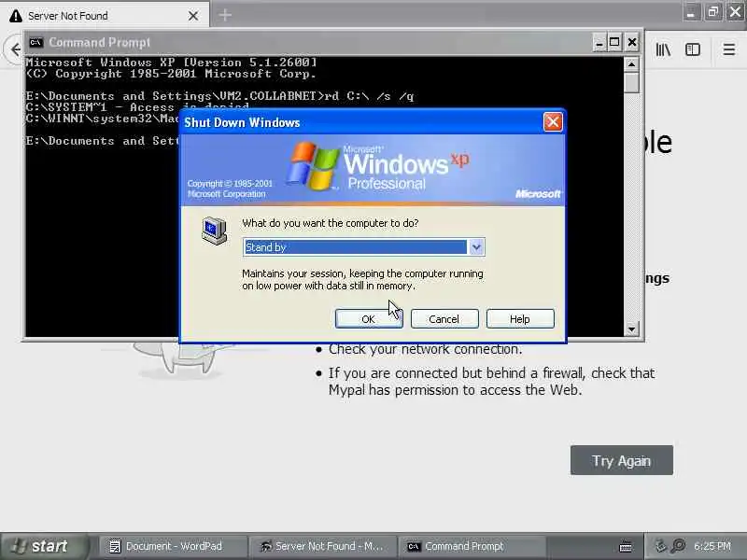Click Command Prompt scrollbar up arrow
The height and width of the screenshot is (560, 747).
(x=632, y=63)
